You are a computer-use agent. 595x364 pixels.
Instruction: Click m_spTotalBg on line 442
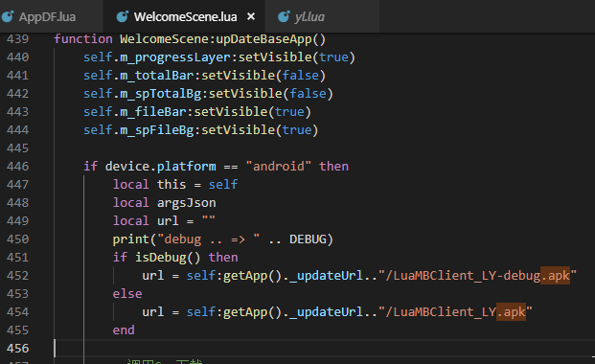coord(161,94)
